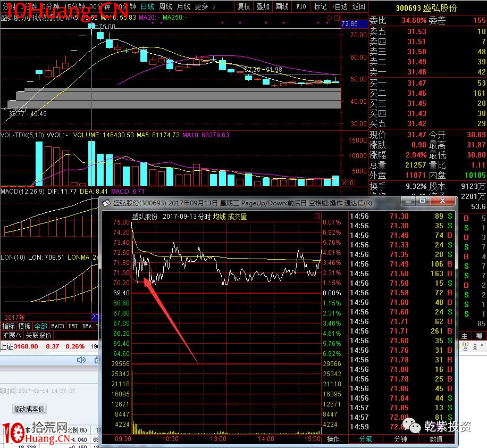
Task: Click 成交量 label in intraday chart header
Action: (x=237, y=217)
